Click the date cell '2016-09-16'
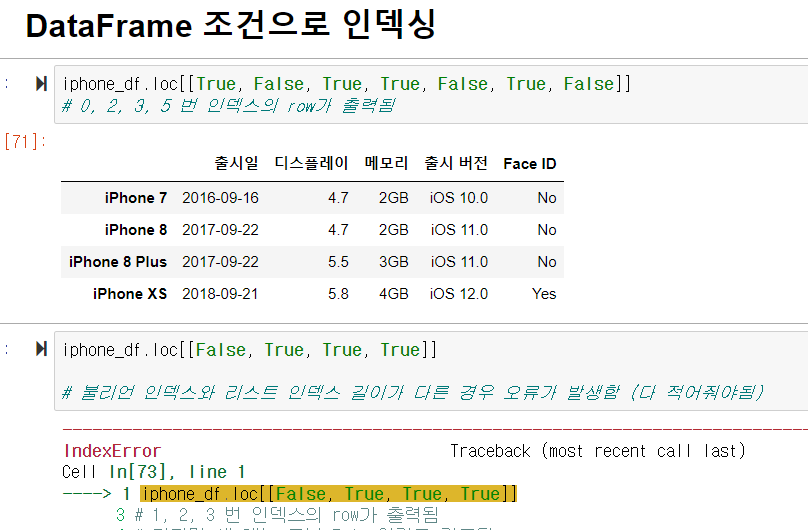Viewport: 808px width, 530px height. point(221,198)
